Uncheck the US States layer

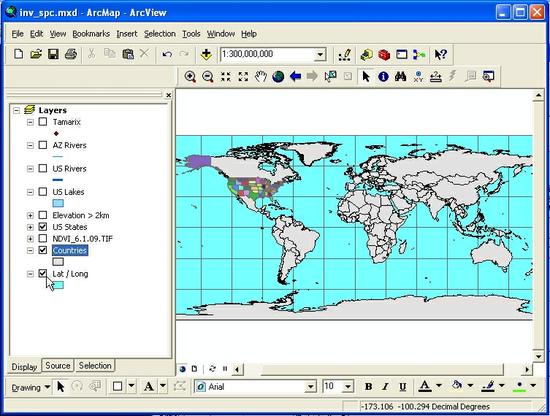(43, 227)
